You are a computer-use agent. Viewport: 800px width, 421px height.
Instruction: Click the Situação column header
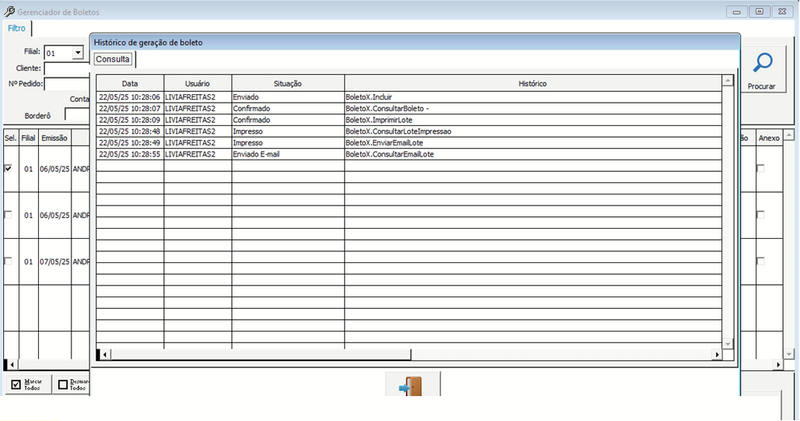288,84
